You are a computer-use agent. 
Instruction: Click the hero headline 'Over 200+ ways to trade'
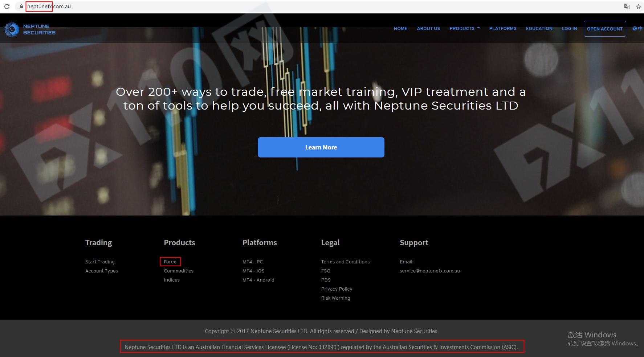[321, 99]
